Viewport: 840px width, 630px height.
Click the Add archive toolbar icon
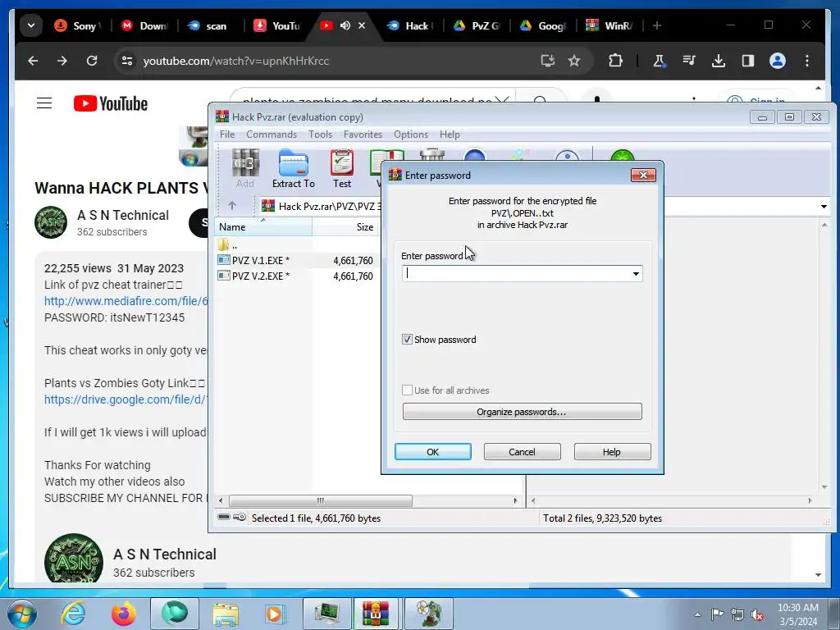(x=244, y=169)
